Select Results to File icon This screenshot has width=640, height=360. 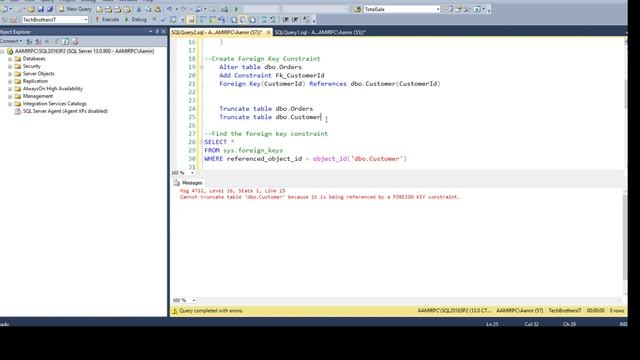pos(252,19)
